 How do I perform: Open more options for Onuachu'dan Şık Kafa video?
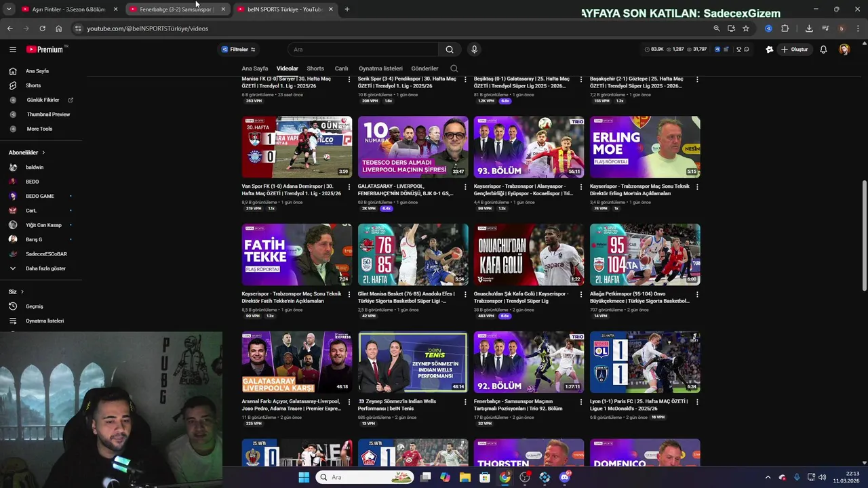coord(581,294)
